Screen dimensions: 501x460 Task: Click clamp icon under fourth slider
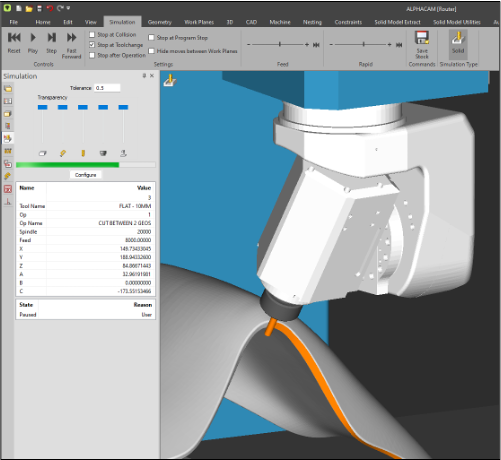point(103,153)
